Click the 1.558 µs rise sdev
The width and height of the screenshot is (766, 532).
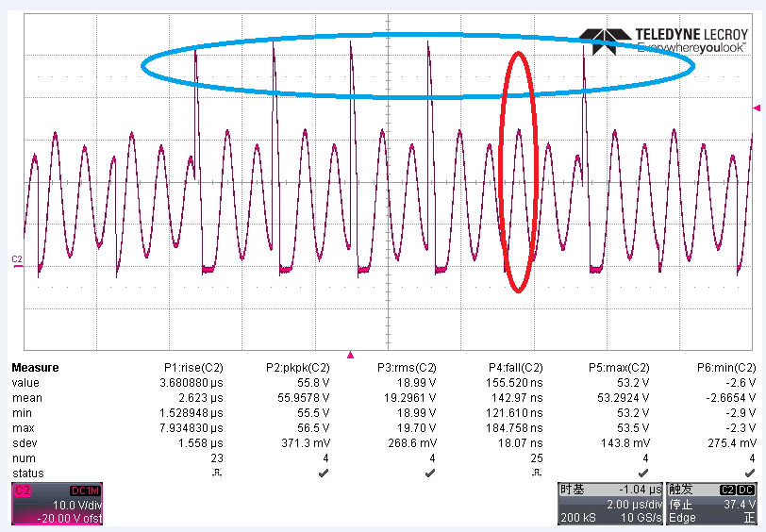(x=201, y=443)
